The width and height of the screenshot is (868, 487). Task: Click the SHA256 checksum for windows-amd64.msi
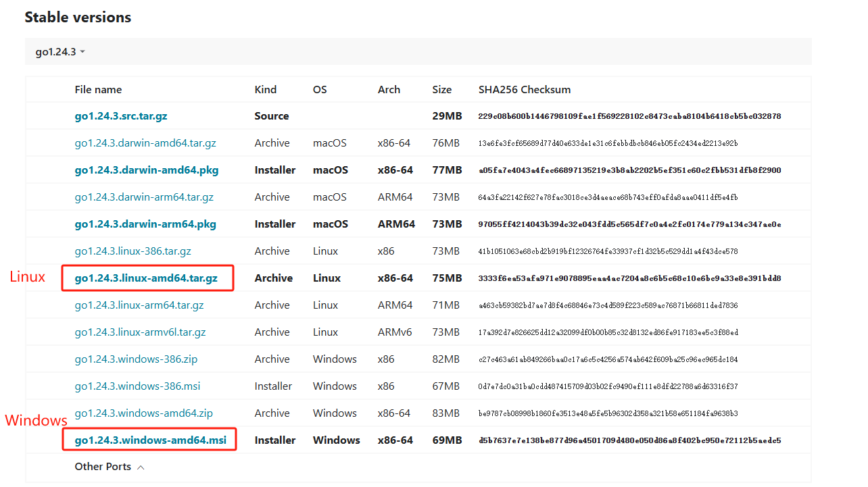pos(629,440)
